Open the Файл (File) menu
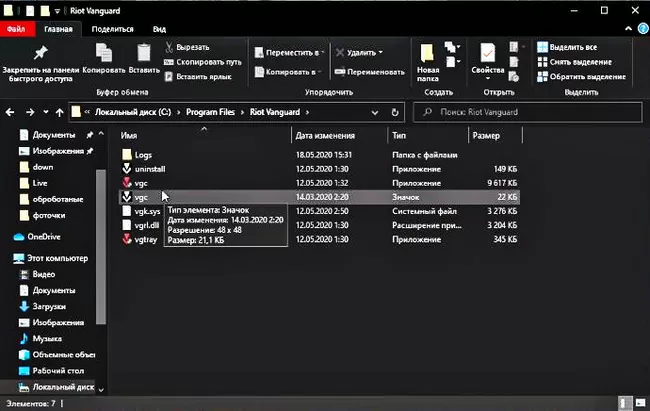The width and height of the screenshot is (650, 411). click(16, 29)
